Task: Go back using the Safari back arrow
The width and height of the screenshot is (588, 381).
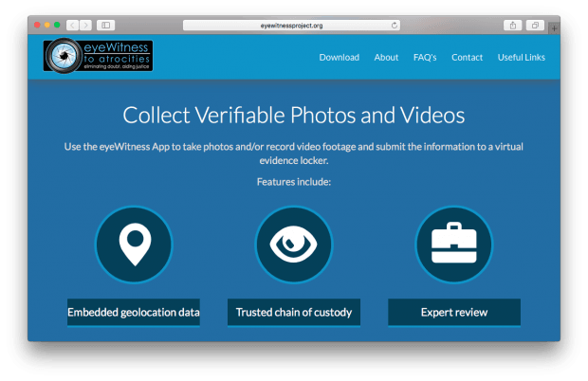Action: [72, 25]
